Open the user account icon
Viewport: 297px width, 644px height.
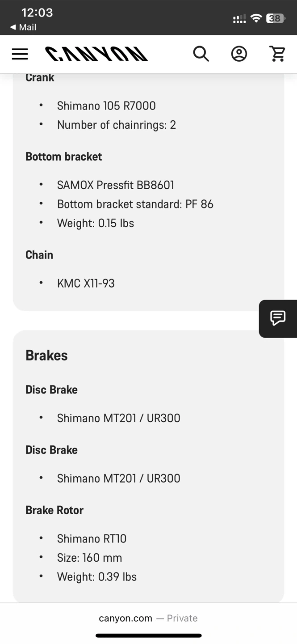239,54
